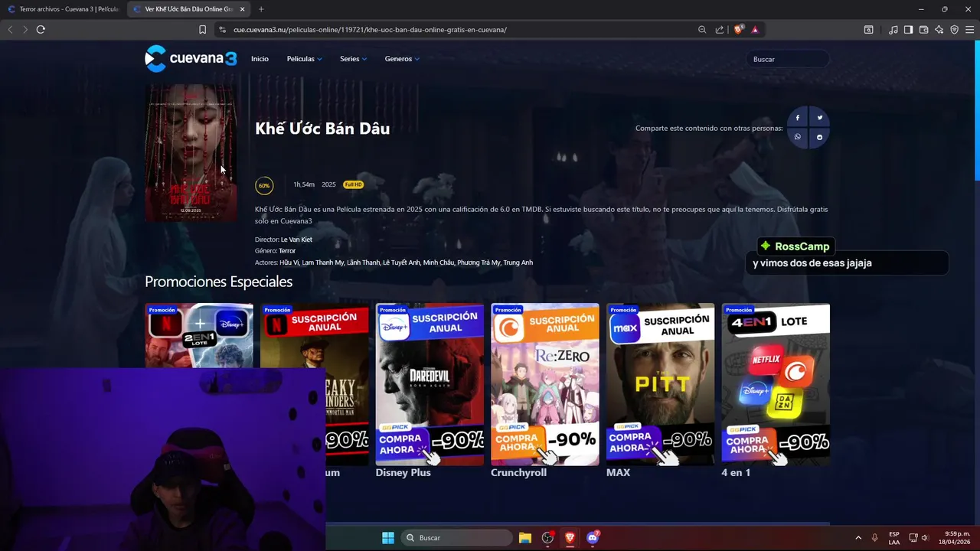Open actor Lãnh Thanh link
The height and width of the screenshot is (551, 980).
[x=364, y=262]
